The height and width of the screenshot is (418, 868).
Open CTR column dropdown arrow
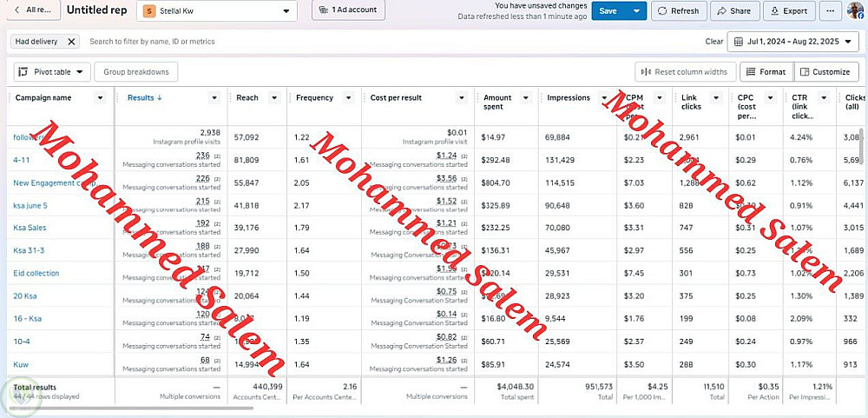pyautogui.click(x=825, y=98)
